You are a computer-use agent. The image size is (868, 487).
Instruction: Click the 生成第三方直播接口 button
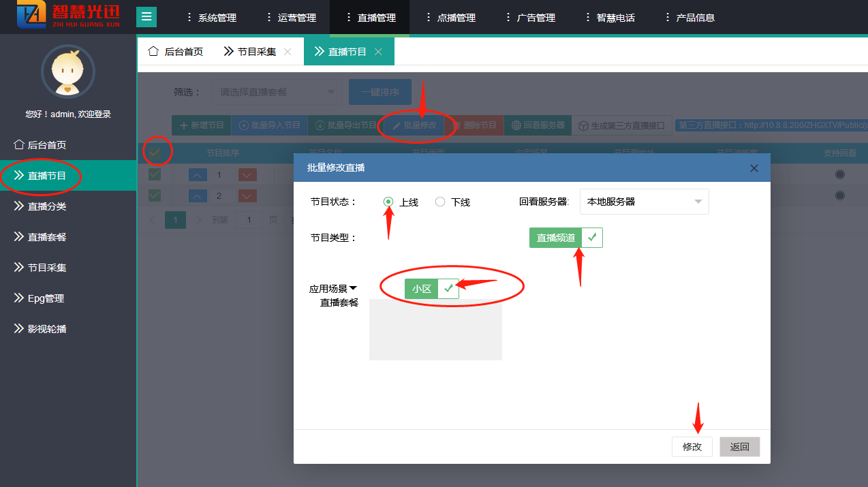[x=621, y=125]
